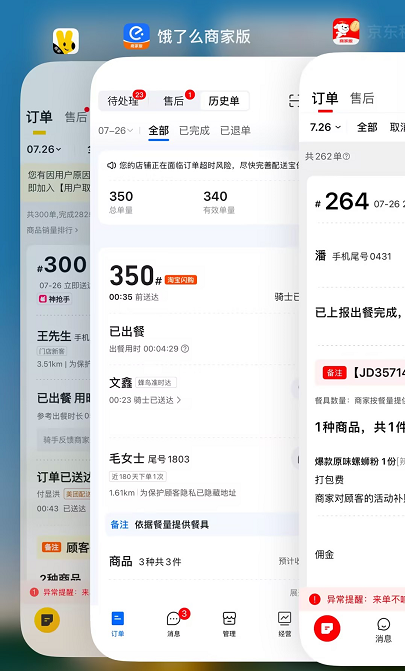Select the 历史单 tab
Screen dimensions: 405x671
click(223, 101)
